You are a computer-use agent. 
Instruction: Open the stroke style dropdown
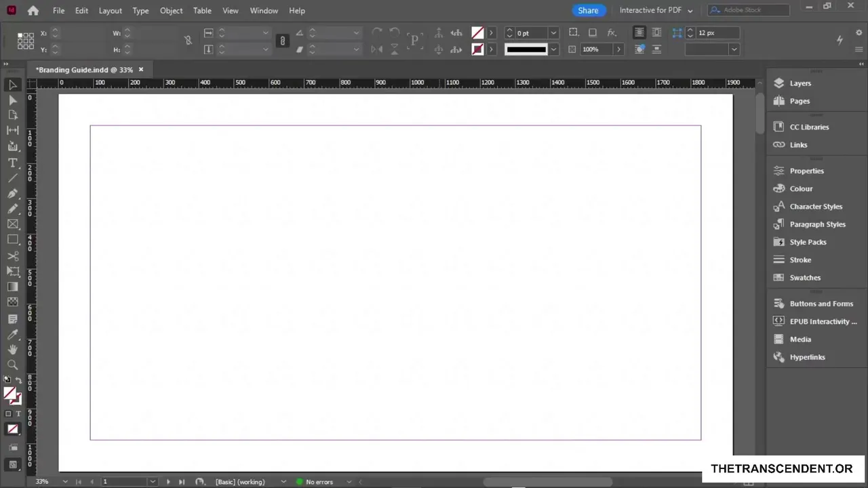point(553,49)
